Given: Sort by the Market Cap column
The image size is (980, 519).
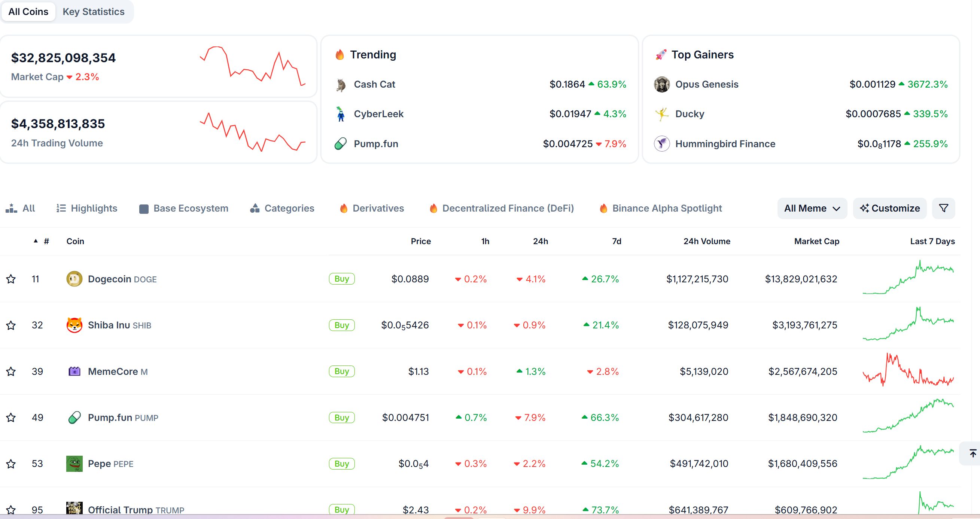Looking at the screenshot, I should tap(817, 241).
